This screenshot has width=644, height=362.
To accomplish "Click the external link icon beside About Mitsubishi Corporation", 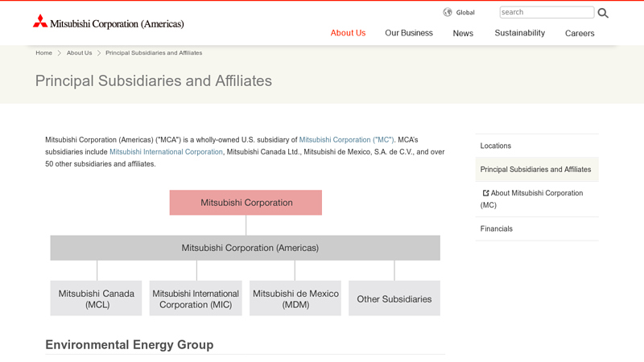I will pyautogui.click(x=485, y=193).
